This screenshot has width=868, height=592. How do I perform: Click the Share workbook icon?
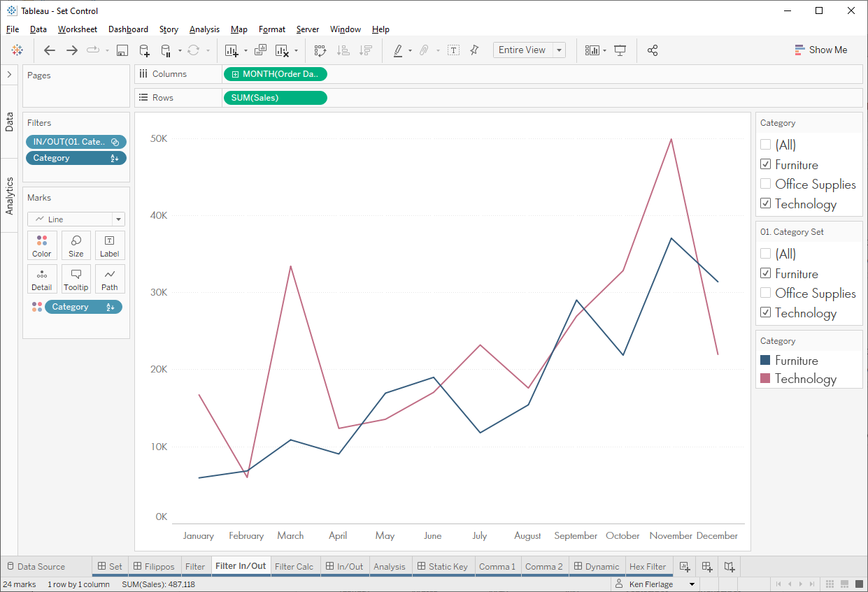tap(653, 50)
